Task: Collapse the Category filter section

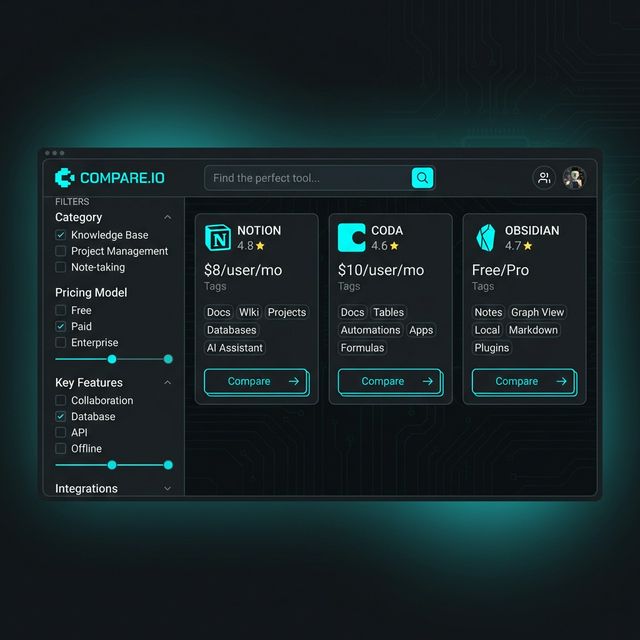Action: [x=167, y=217]
